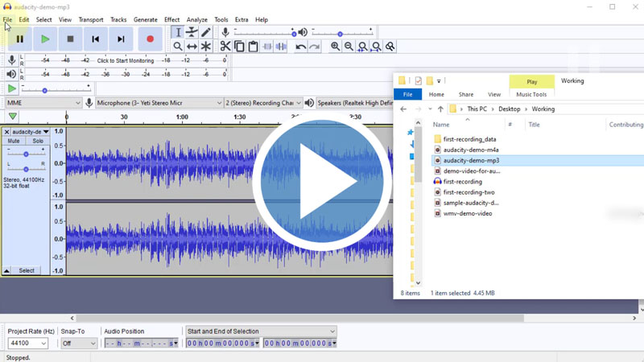Click the Zoom In magnifier icon
This screenshot has width=644, height=362.
click(x=335, y=47)
